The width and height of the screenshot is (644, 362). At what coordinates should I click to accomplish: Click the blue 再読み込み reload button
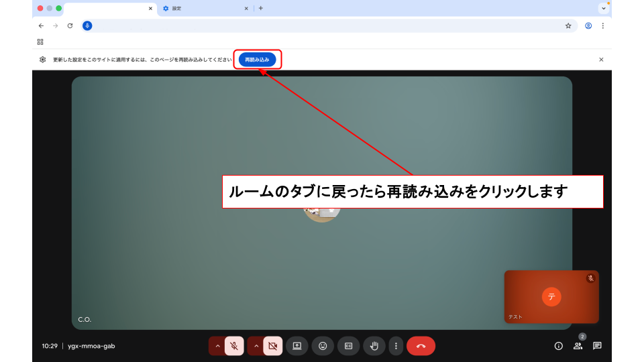257,60
